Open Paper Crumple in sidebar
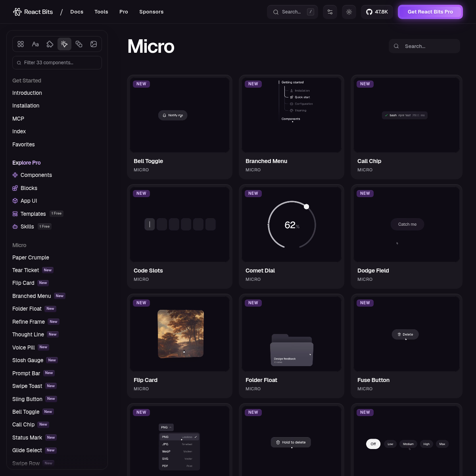 pos(31,257)
